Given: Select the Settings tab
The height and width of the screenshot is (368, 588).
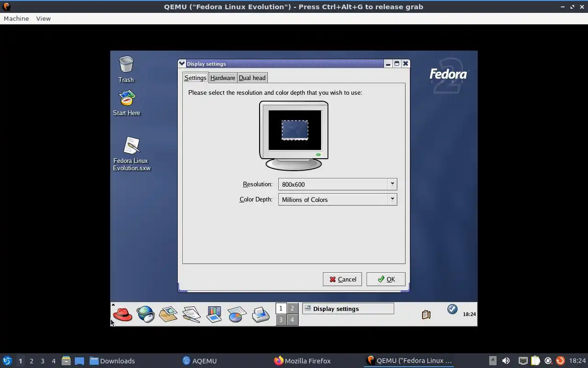Looking at the screenshot, I should click(x=195, y=78).
